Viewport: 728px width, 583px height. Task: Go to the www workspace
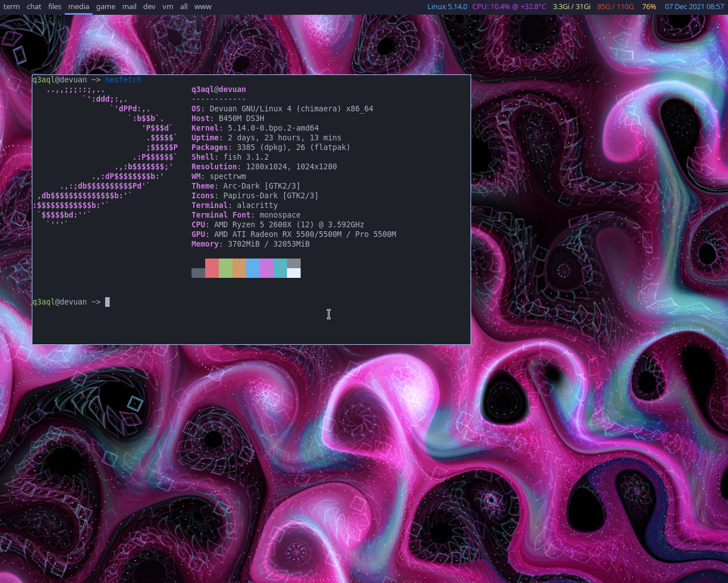[203, 7]
